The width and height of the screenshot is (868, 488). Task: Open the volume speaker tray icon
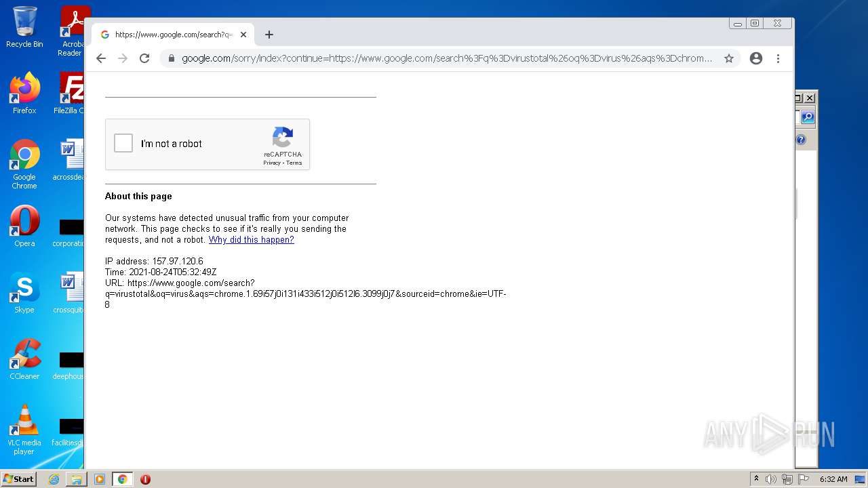[x=771, y=479]
